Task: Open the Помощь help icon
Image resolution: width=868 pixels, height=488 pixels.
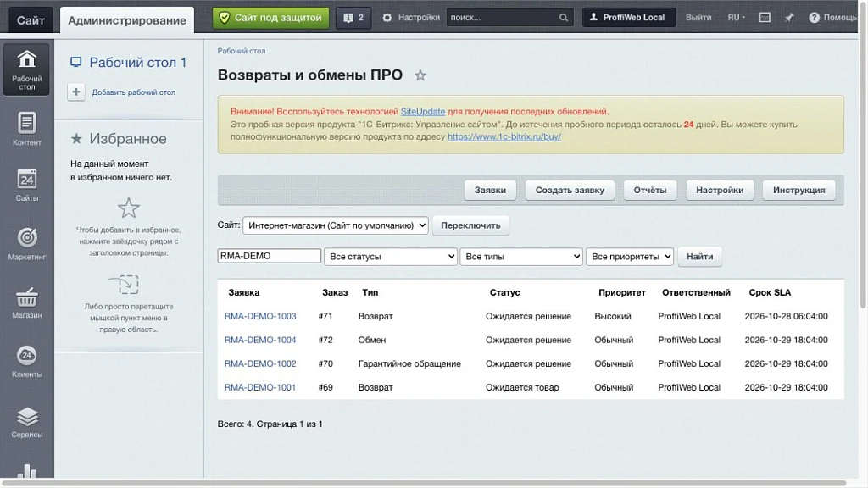Action: point(814,18)
